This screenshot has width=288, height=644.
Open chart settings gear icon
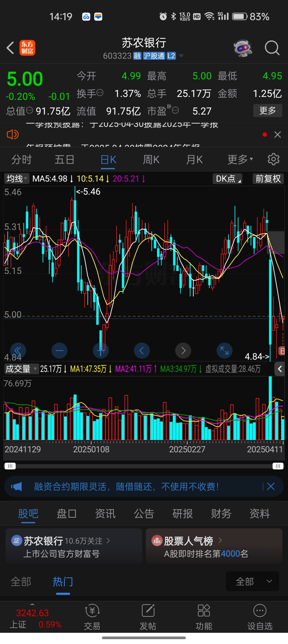point(273,159)
